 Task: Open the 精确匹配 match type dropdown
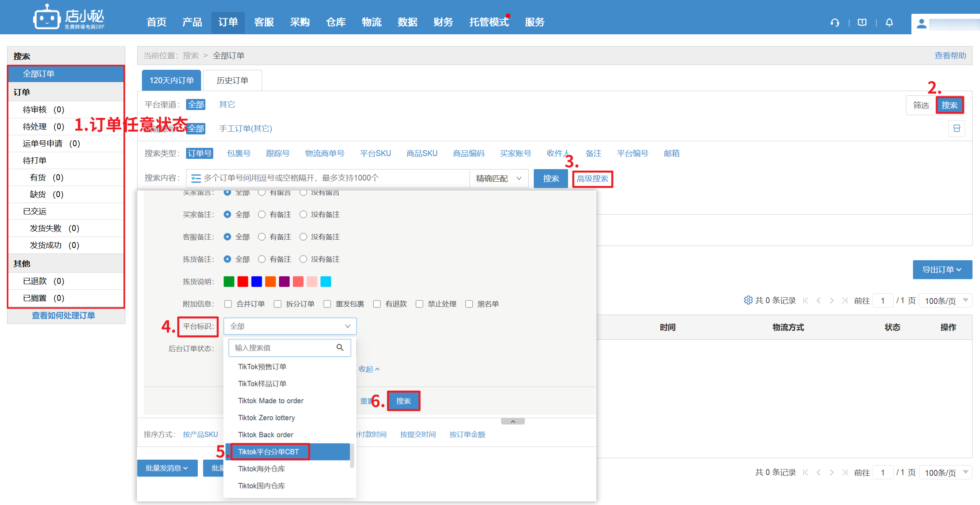click(x=499, y=179)
